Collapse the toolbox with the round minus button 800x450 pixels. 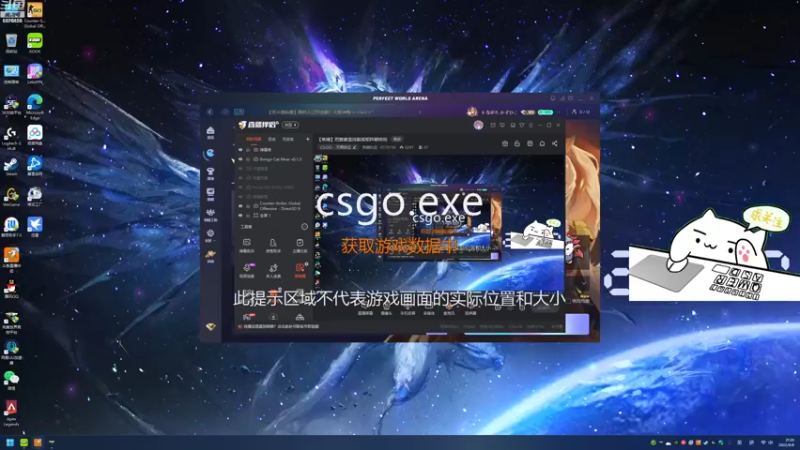304,227
